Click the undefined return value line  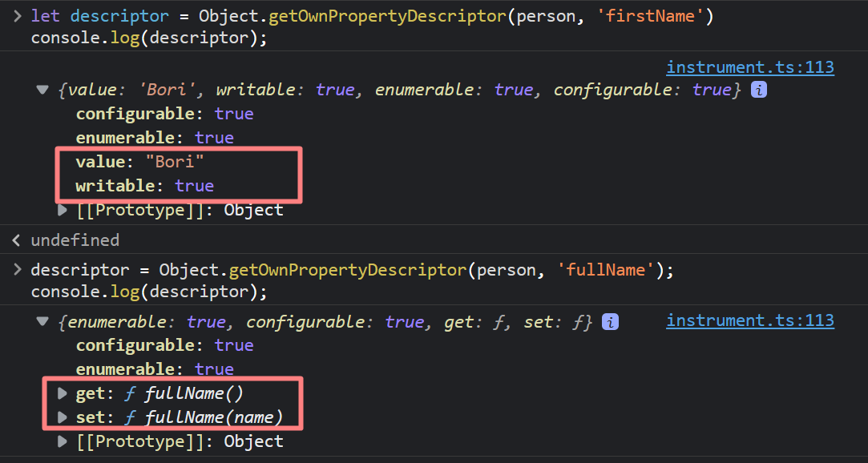75,240
